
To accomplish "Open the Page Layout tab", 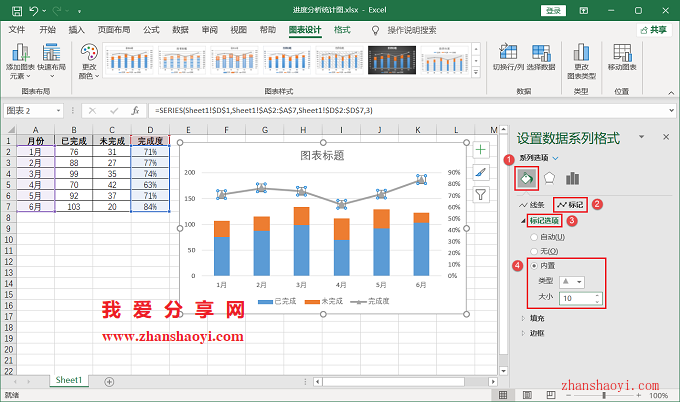I will 114,29.
